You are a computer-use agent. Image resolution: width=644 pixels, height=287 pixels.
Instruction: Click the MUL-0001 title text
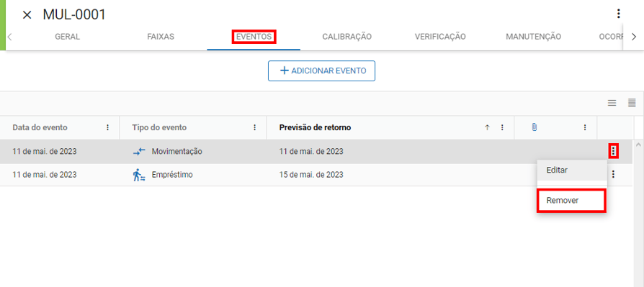(x=74, y=15)
